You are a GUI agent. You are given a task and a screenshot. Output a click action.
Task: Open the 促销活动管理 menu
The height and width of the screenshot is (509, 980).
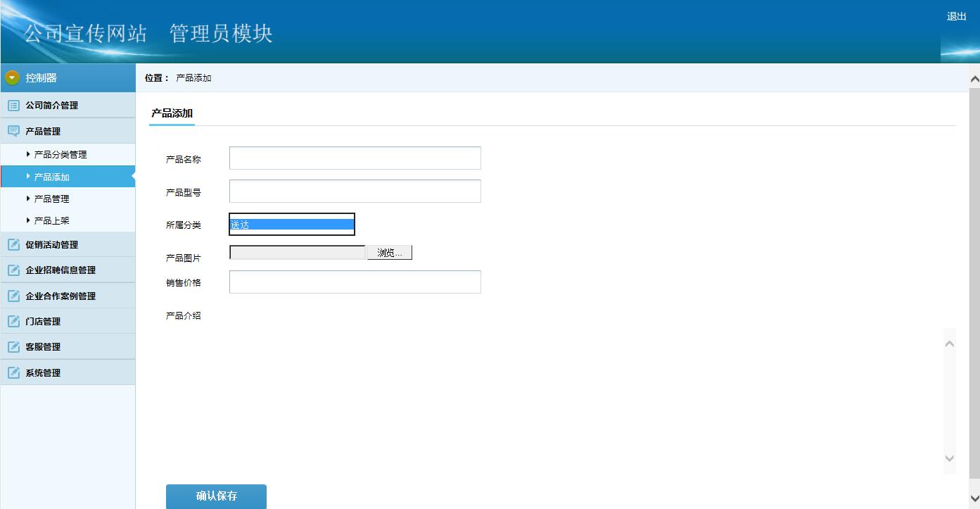pos(68,244)
